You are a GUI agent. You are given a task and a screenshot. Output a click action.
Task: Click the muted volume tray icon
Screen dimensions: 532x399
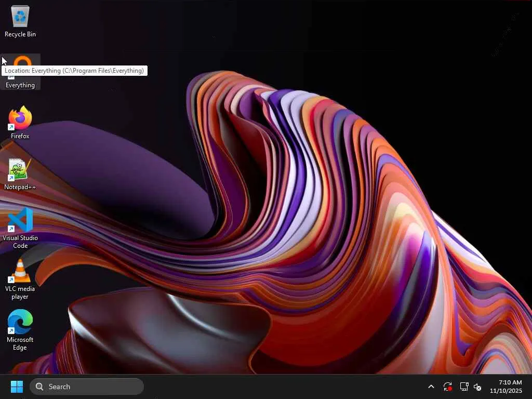point(478,387)
